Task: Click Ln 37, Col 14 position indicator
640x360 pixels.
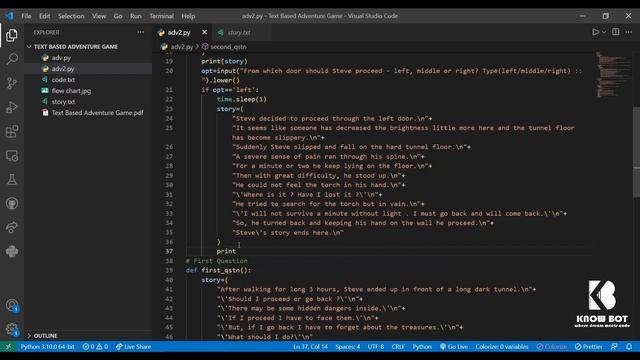Action: click(x=310, y=347)
